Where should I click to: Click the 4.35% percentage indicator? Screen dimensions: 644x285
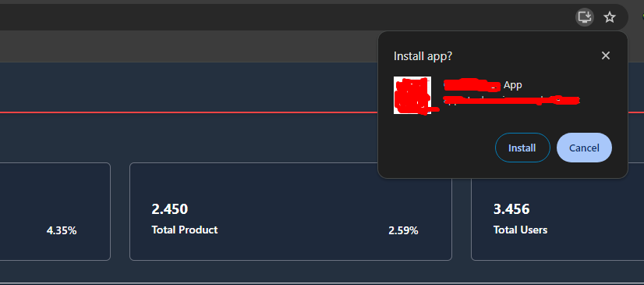coord(62,230)
